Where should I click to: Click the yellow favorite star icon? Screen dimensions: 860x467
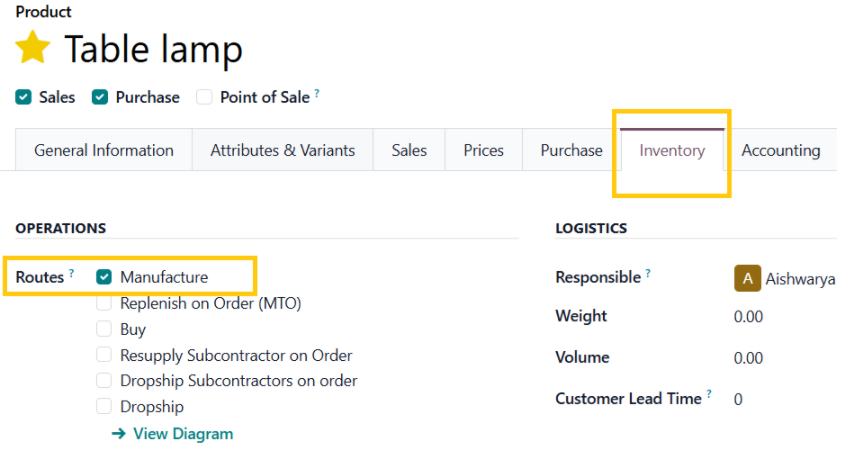pos(33,48)
